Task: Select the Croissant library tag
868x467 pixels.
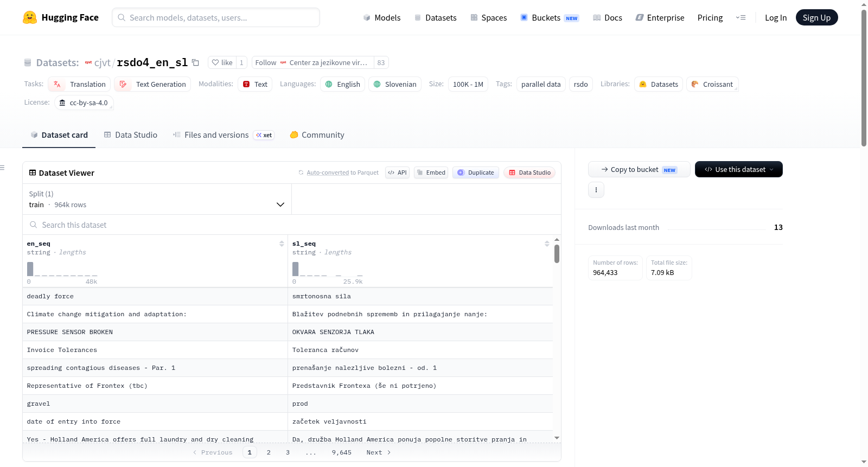Action: click(x=712, y=84)
